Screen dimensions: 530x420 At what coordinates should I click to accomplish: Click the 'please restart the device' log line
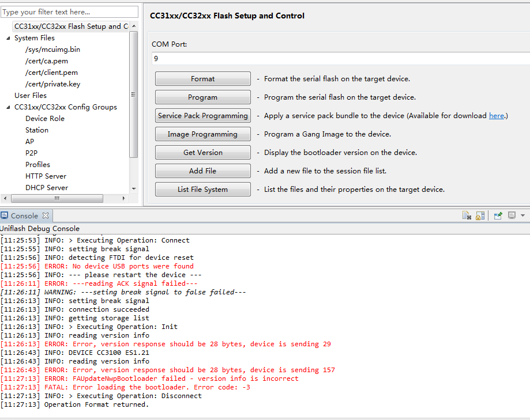click(101, 275)
